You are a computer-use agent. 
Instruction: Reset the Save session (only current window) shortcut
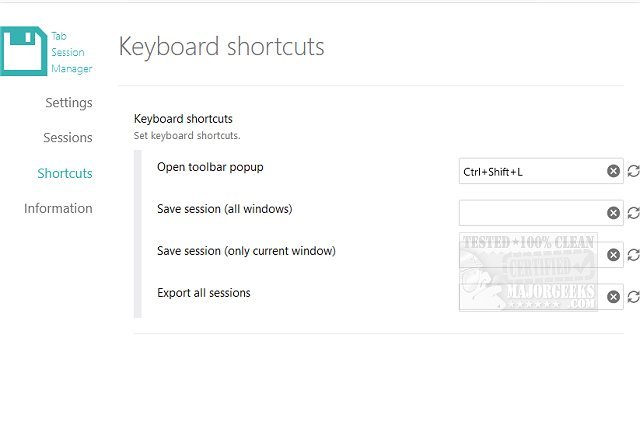coord(633,255)
